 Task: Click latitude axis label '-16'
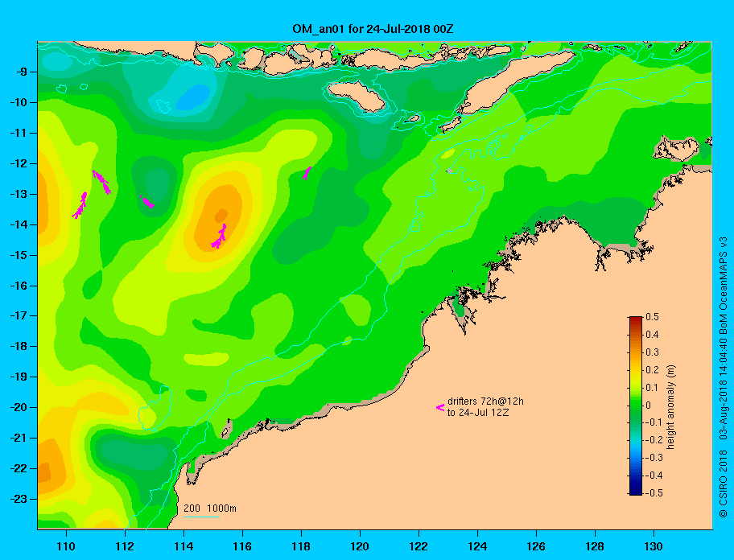pos(19,286)
